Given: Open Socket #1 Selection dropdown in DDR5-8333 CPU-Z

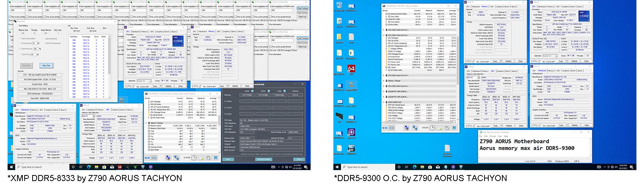Looking at the screenshot, I should pos(144,81).
